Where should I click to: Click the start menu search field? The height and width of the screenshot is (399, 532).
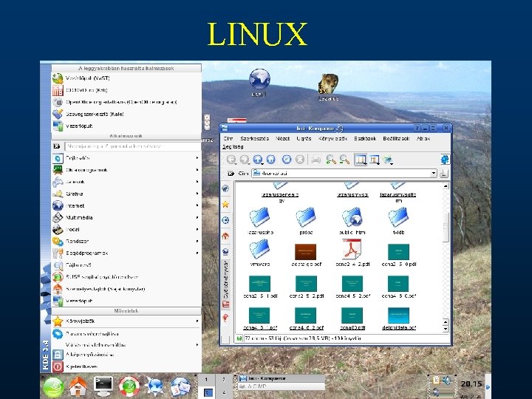click(132, 146)
